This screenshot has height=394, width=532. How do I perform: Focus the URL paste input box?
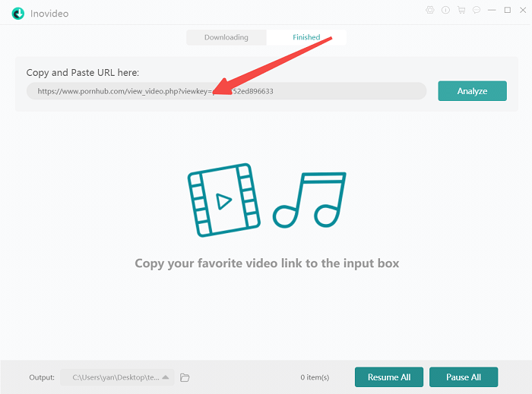[x=226, y=91]
